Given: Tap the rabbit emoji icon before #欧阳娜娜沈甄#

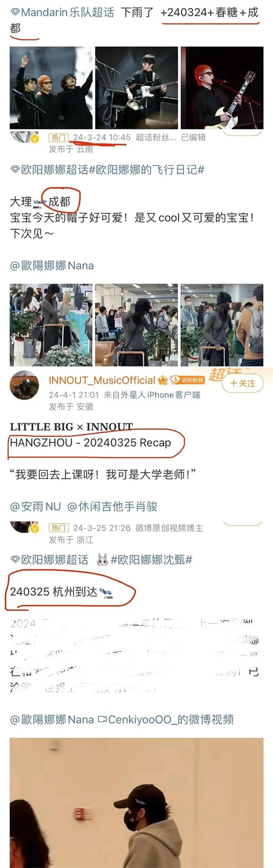Looking at the screenshot, I should (102, 560).
